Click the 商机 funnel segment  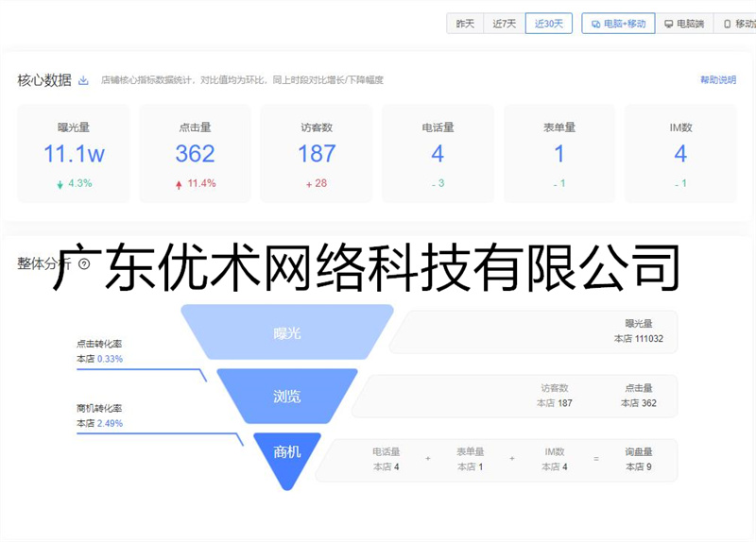click(287, 455)
